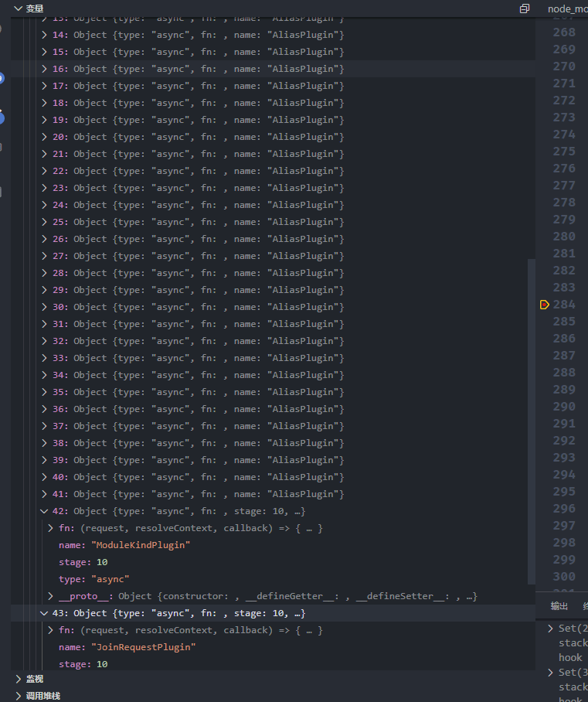
Task: Select the name "ModuleKindPlugin" variable row
Action: click(124, 545)
